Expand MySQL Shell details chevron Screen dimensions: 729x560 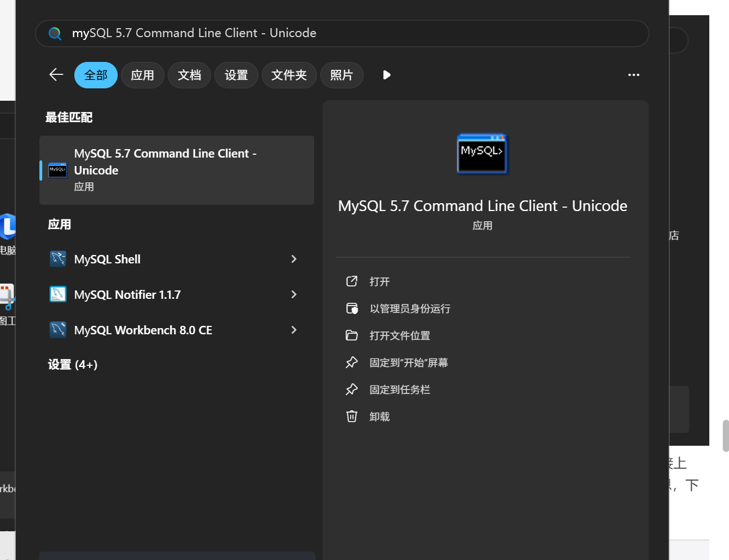[x=294, y=259]
